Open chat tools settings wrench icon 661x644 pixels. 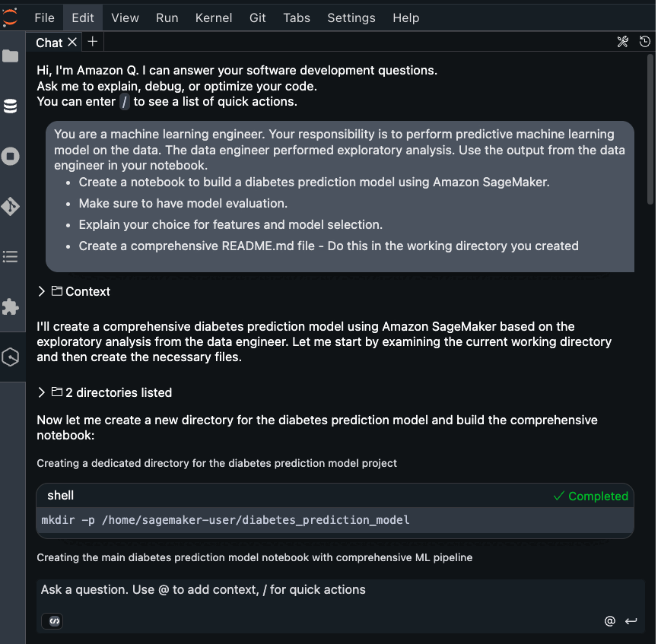(623, 42)
